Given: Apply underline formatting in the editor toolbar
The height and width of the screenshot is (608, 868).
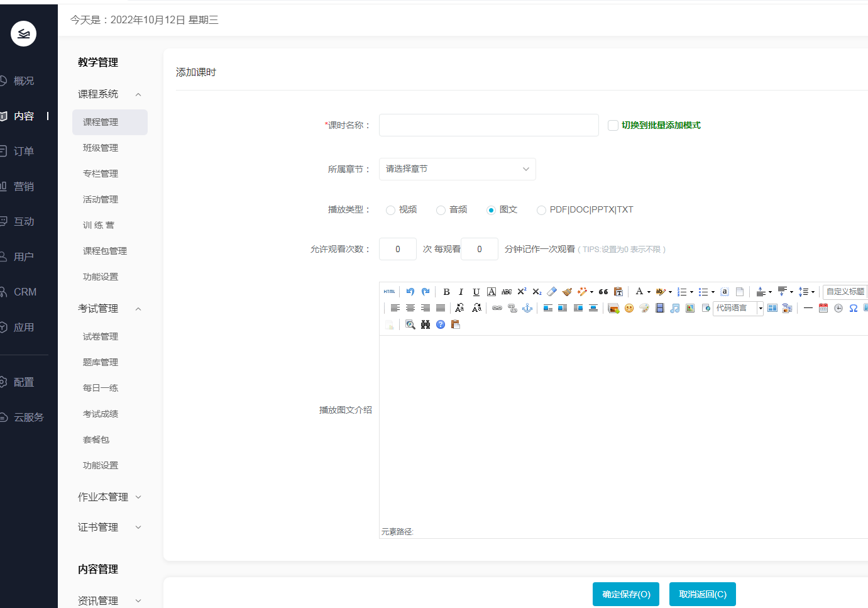Looking at the screenshot, I should coord(476,292).
